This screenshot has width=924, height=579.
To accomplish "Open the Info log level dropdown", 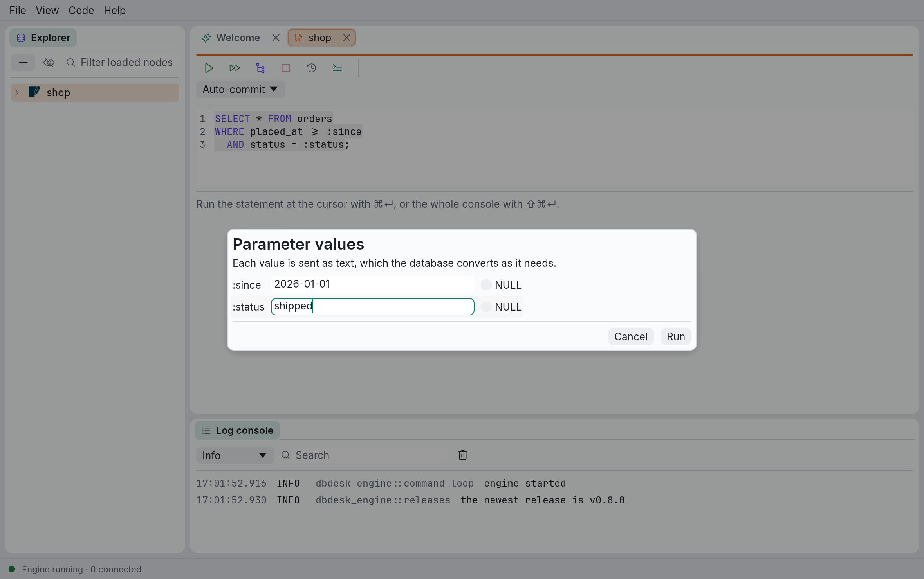I will [x=235, y=455].
